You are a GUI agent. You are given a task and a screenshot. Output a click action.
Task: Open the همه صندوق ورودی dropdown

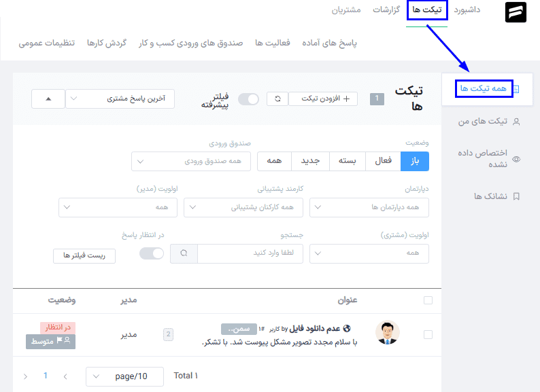[x=191, y=161]
